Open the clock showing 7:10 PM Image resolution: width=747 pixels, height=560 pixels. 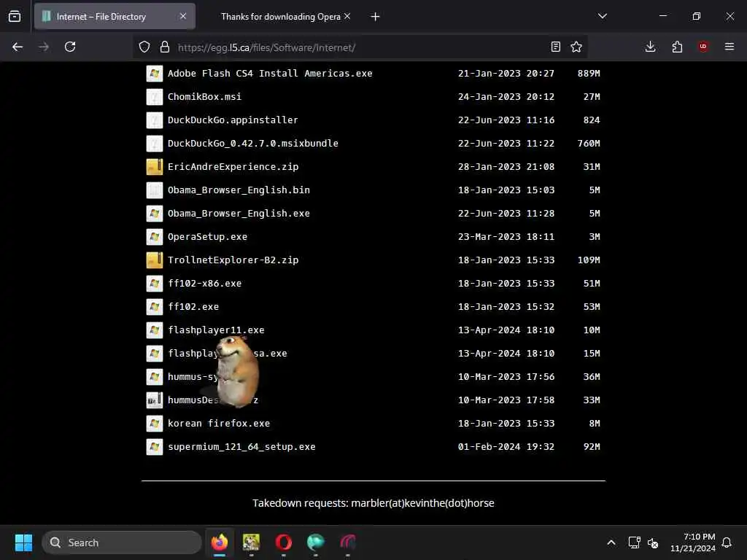[693, 542]
